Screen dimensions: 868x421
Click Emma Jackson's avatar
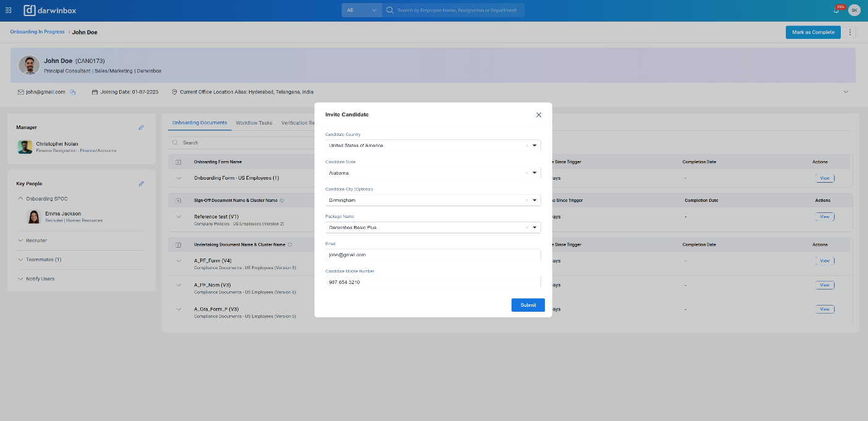(x=34, y=217)
